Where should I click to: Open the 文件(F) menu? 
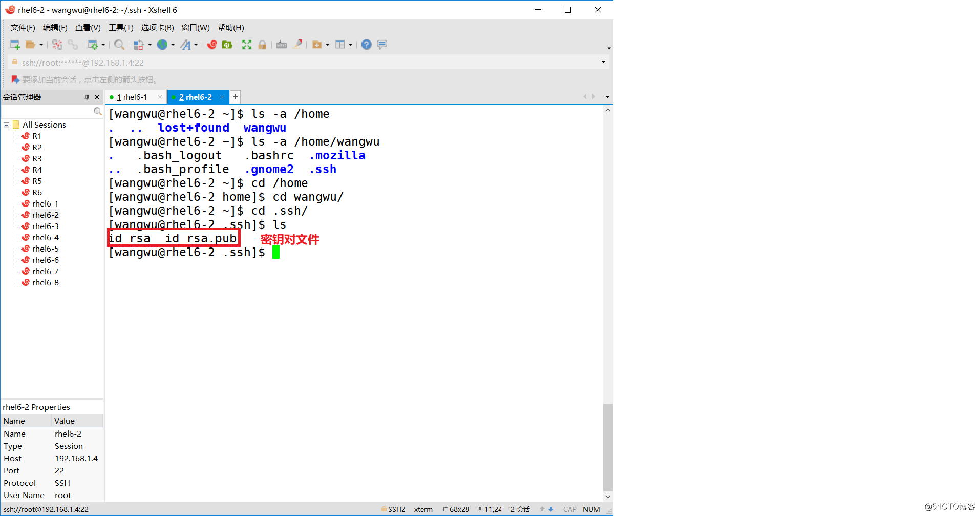click(23, 28)
